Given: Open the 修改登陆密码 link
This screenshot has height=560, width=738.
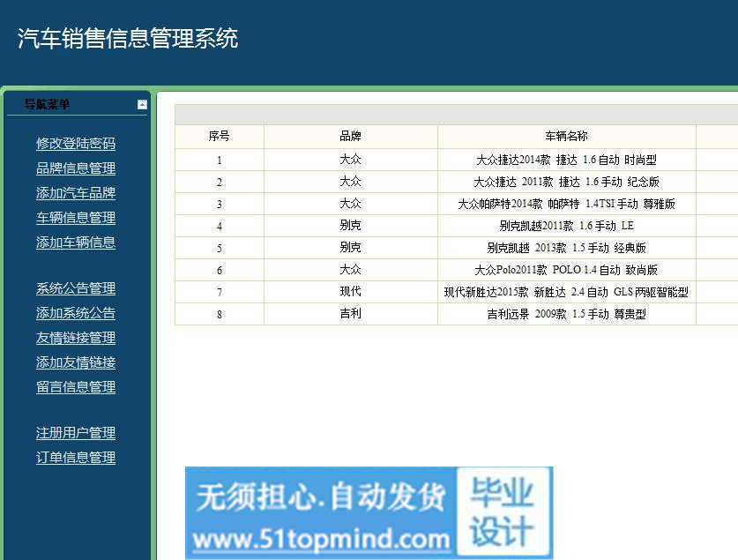Looking at the screenshot, I should coord(76,144).
